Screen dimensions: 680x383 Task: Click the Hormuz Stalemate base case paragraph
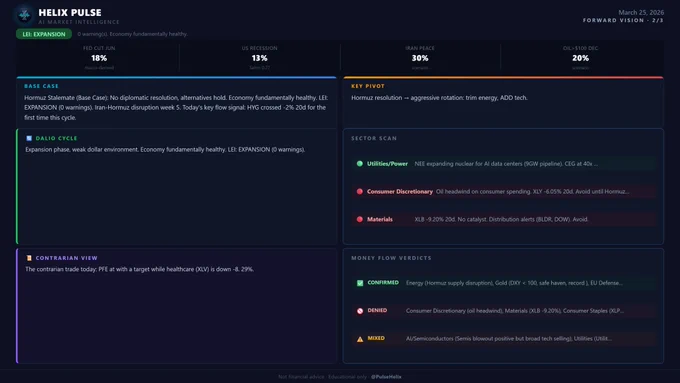176,108
